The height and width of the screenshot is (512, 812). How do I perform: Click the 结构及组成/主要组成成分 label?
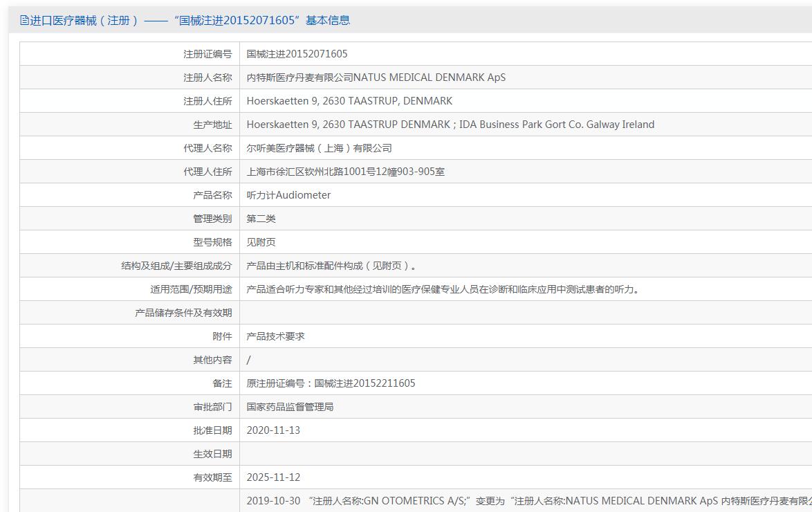[x=176, y=266]
